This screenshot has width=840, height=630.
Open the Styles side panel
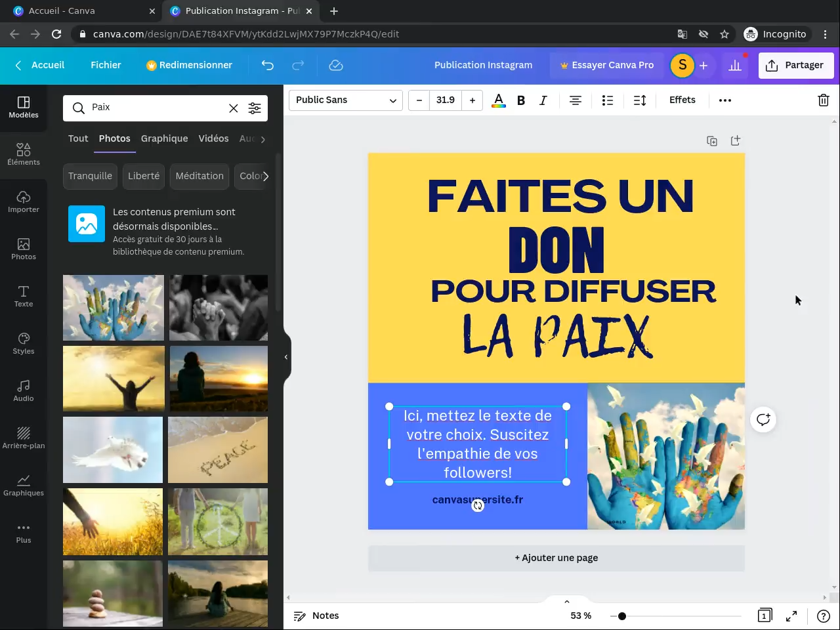24,343
